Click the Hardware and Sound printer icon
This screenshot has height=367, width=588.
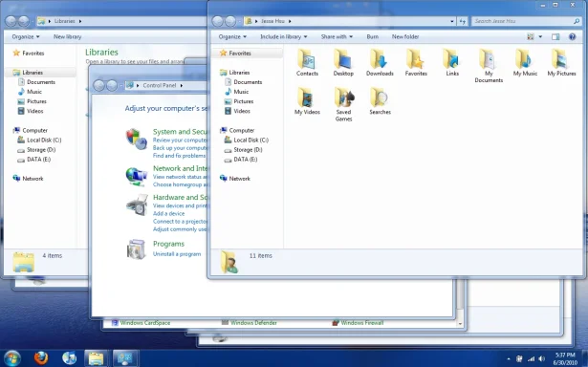click(137, 205)
